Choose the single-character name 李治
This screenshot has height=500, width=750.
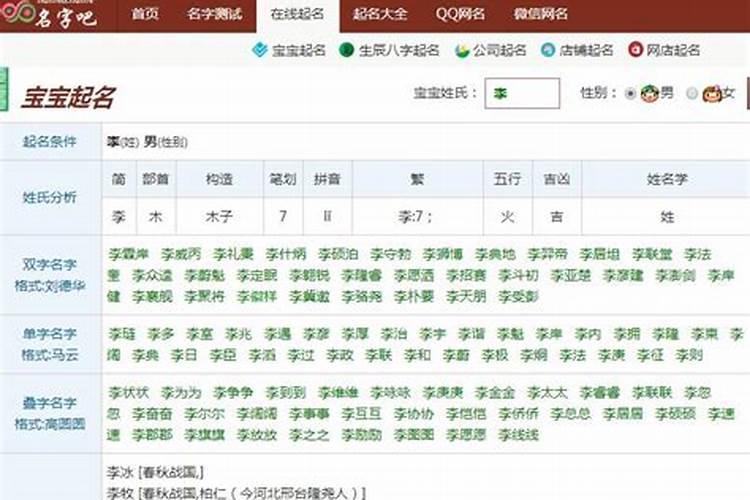pyautogui.click(x=394, y=334)
